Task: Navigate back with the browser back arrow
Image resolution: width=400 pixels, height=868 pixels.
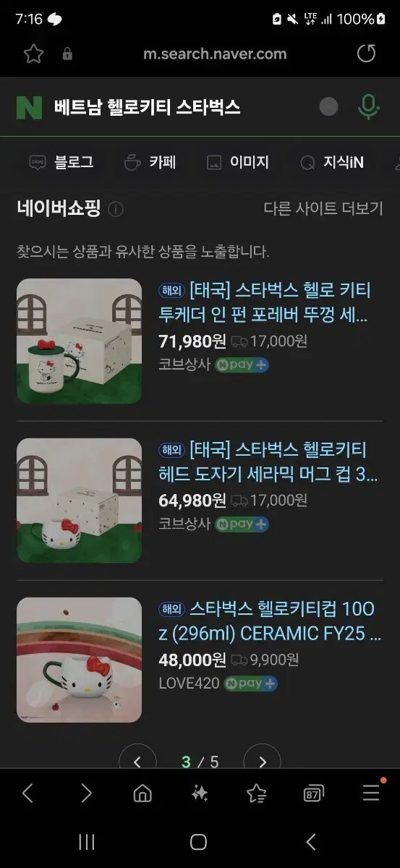Action: (27, 793)
